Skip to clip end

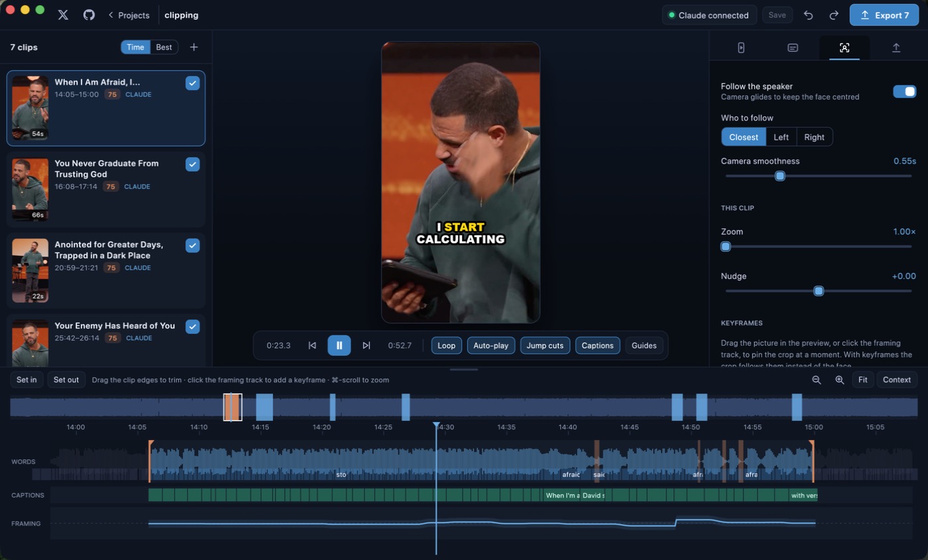click(366, 345)
